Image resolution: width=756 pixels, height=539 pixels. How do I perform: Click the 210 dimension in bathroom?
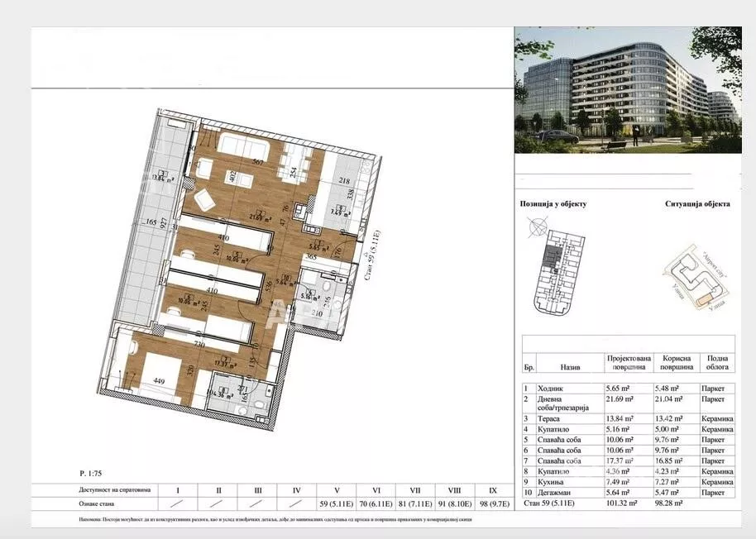pyautogui.click(x=316, y=314)
